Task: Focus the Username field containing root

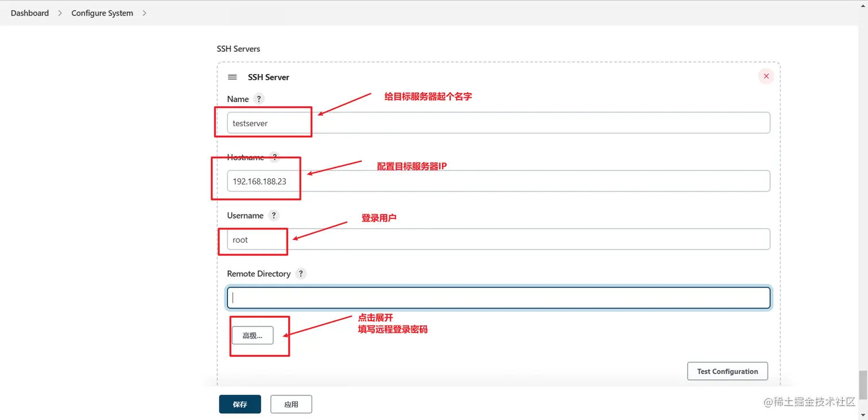Action: tap(498, 239)
